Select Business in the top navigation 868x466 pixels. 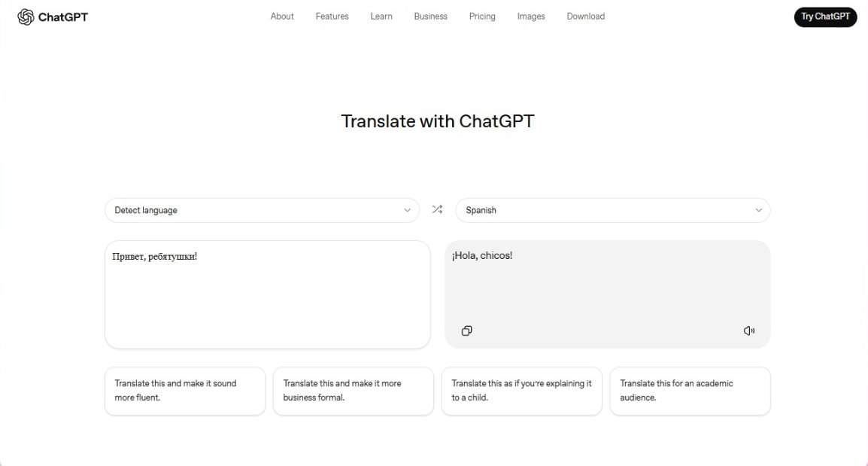click(x=430, y=17)
